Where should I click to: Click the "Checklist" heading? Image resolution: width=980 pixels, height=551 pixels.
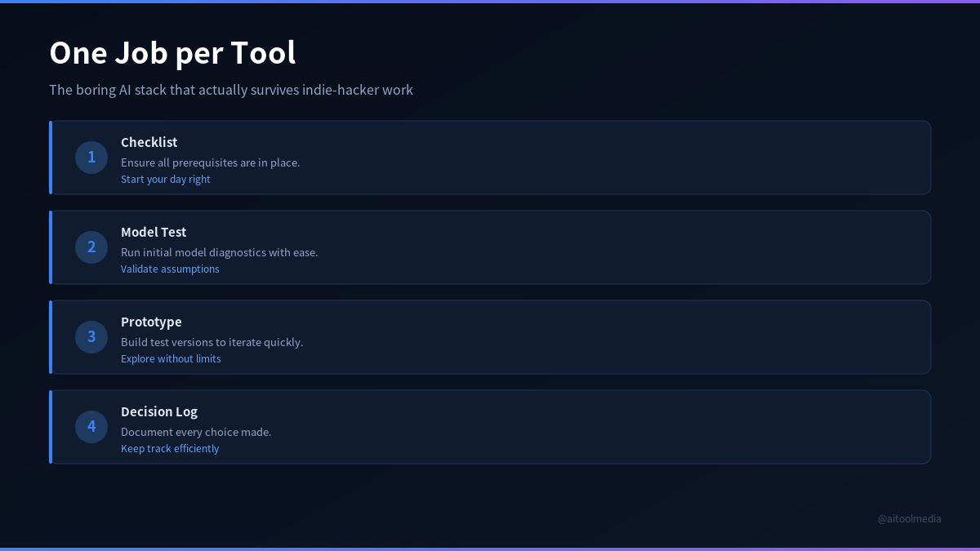click(x=149, y=142)
